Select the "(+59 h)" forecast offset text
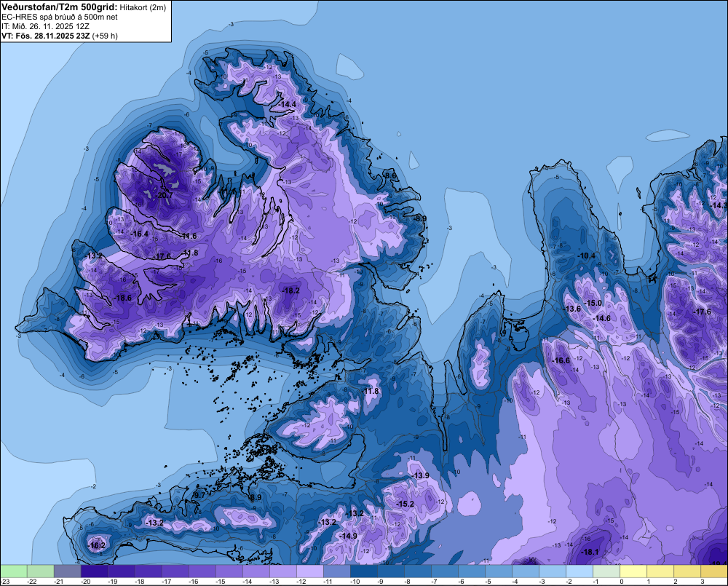This screenshot has height=586, width=728. coord(105,36)
